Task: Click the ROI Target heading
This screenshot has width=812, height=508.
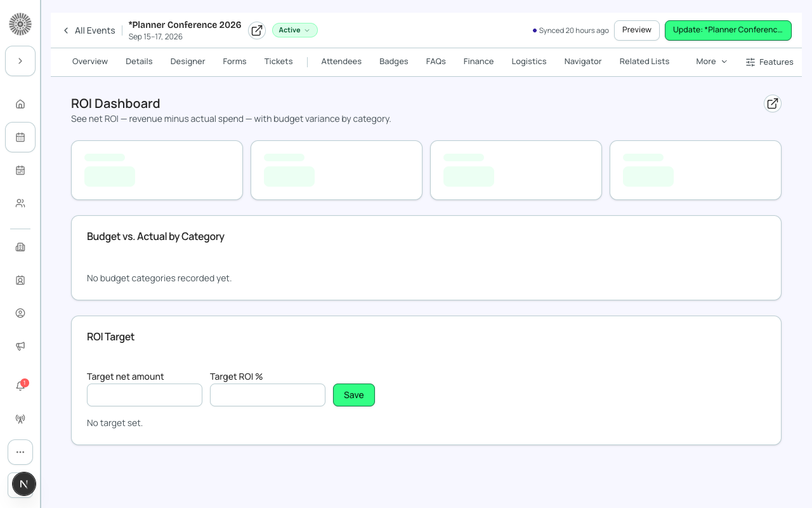Action: coord(110,337)
